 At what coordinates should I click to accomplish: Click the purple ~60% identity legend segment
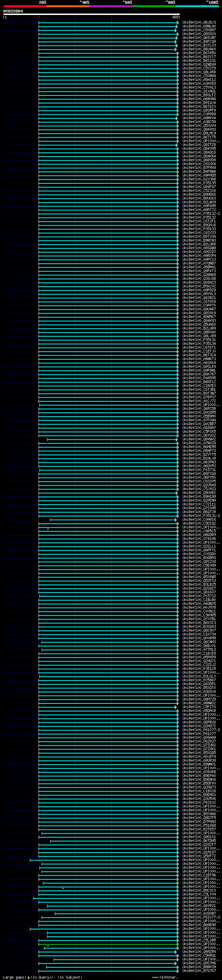click(111, 6)
